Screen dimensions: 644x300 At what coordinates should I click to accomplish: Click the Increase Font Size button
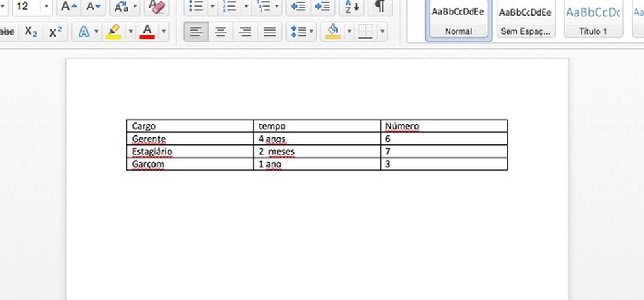[x=69, y=7]
